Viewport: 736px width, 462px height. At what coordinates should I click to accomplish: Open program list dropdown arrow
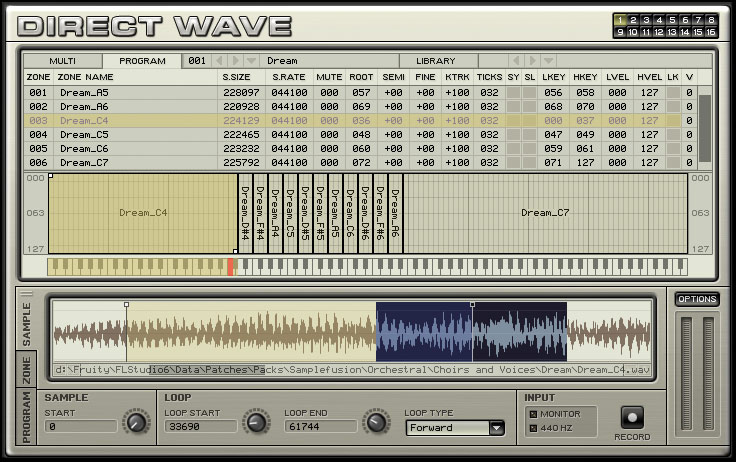coord(252,61)
